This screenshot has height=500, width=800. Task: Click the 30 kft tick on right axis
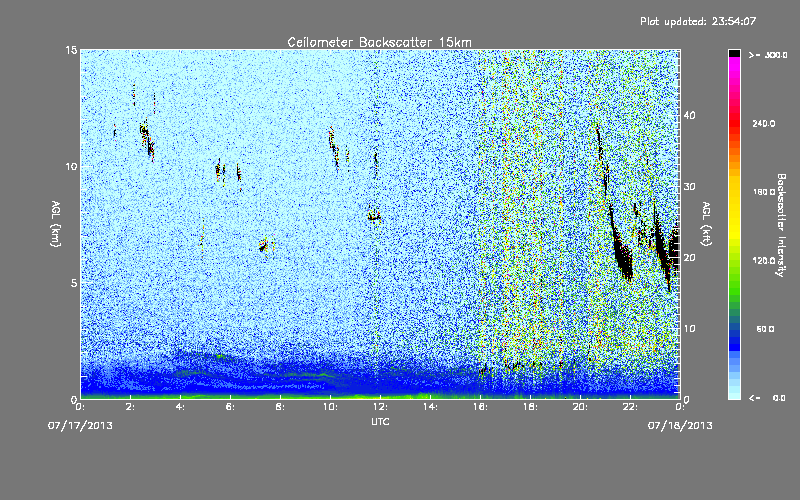689,187
